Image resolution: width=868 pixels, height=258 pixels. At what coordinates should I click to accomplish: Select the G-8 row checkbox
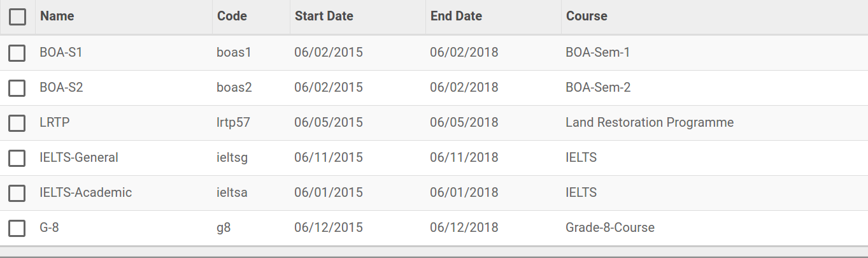[17, 228]
